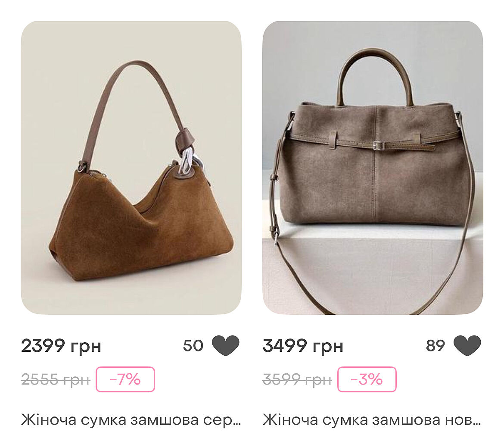Select the -3% discount badge
The height and width of the screenshot is (432, 504).
(367, 379)
